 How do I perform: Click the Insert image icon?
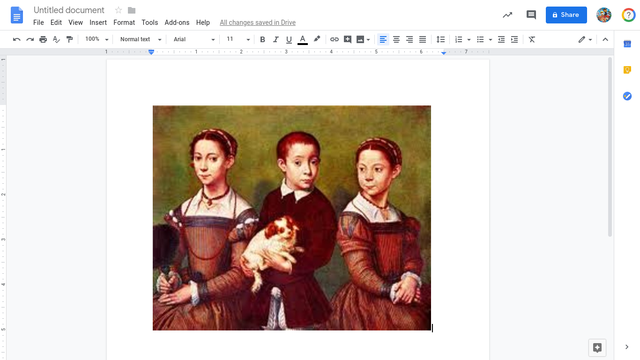(x=360, y=40)
